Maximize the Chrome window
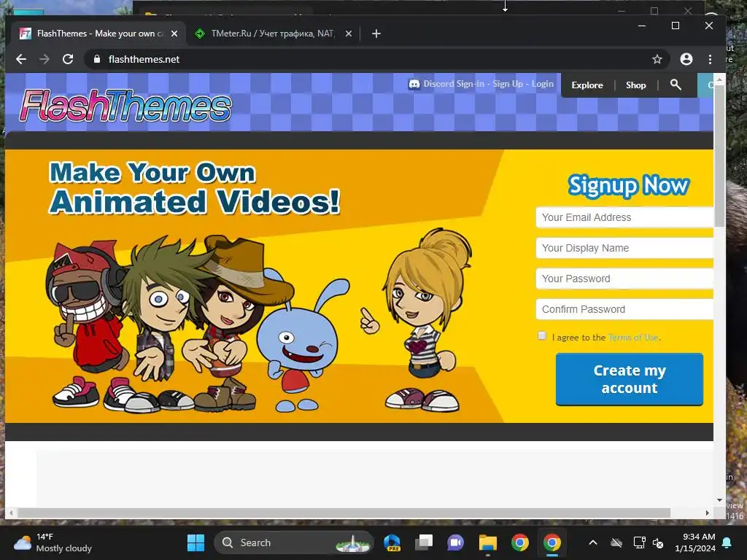Screen dimensions: 747x560 [x=676, y=26]
